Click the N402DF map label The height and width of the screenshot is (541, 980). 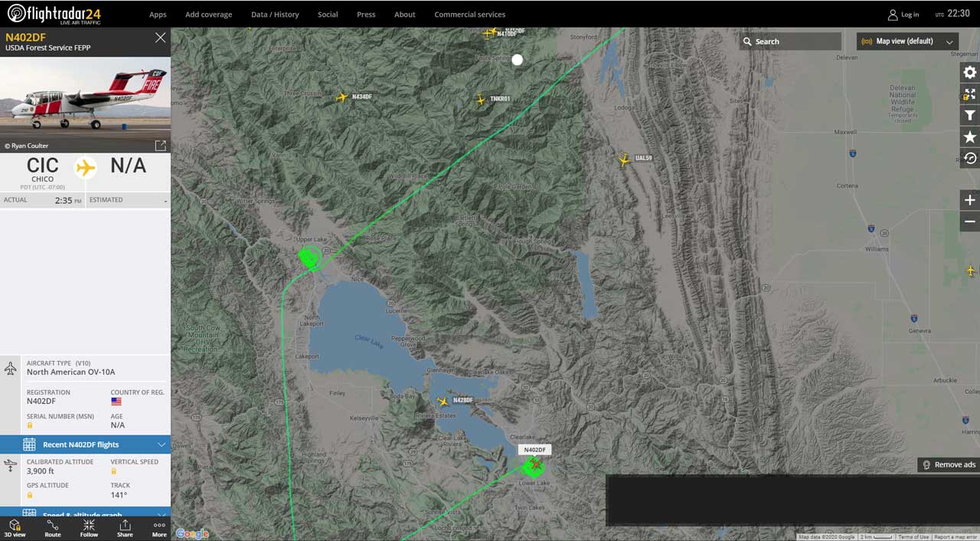535,450
